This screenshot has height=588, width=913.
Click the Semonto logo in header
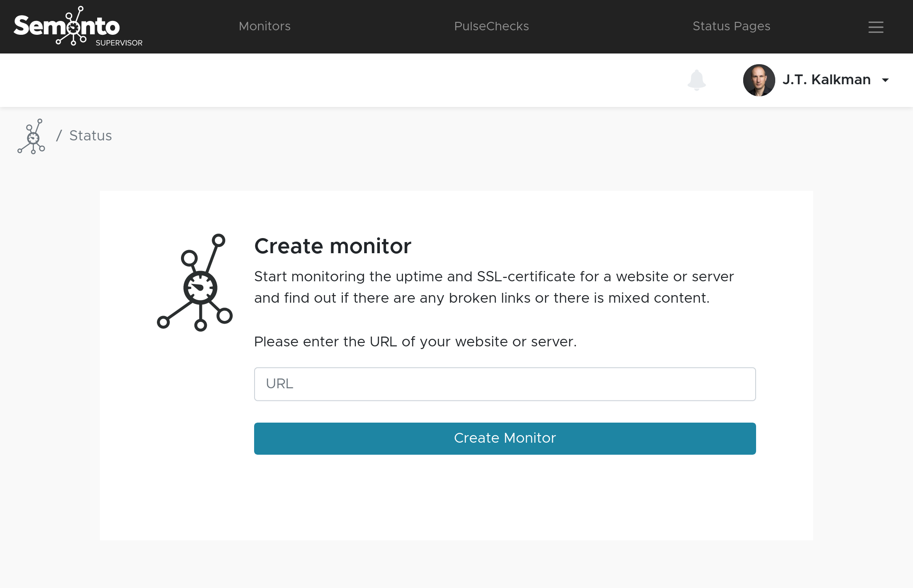point(67,26)
